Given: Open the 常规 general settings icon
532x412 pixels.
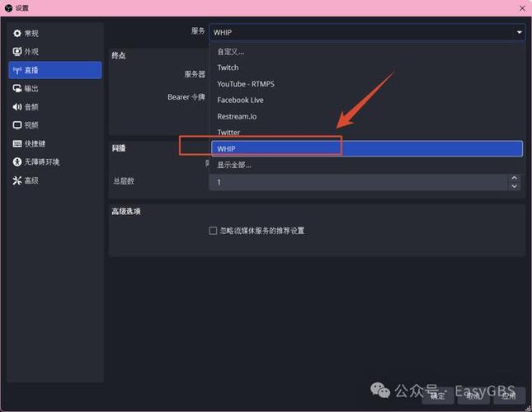Looking at the screenshot, I should coord(17,33).
